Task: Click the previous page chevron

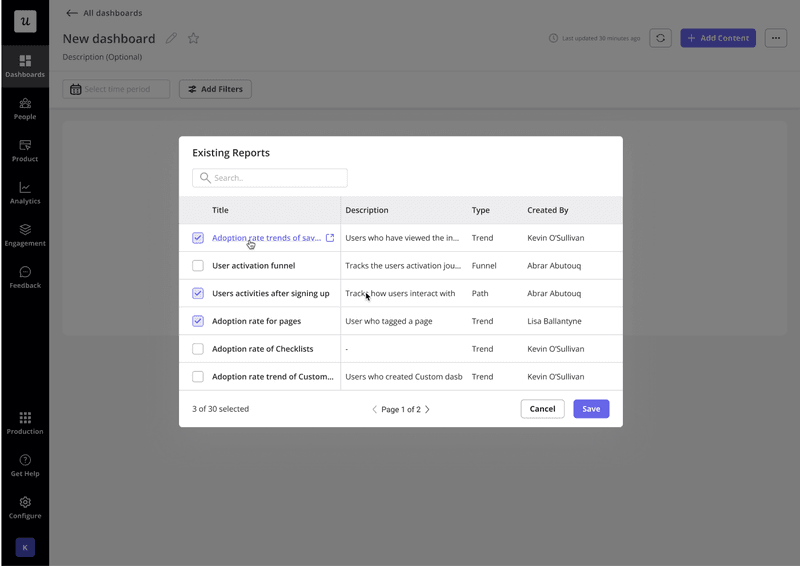Action: click(375, 409)
